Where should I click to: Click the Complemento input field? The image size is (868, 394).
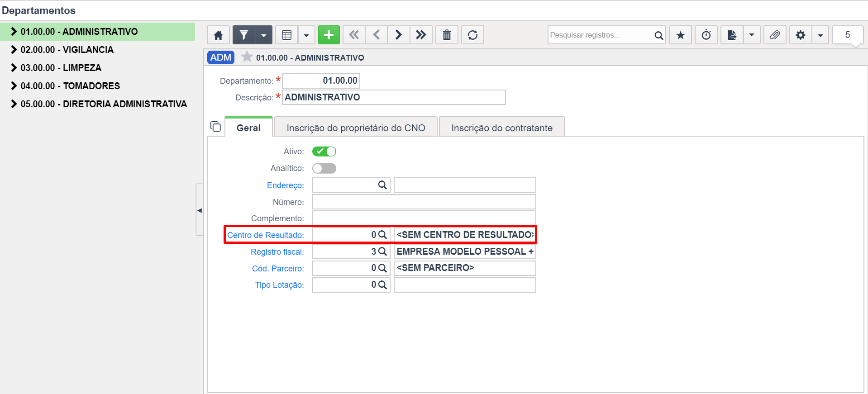click(424, 218)
